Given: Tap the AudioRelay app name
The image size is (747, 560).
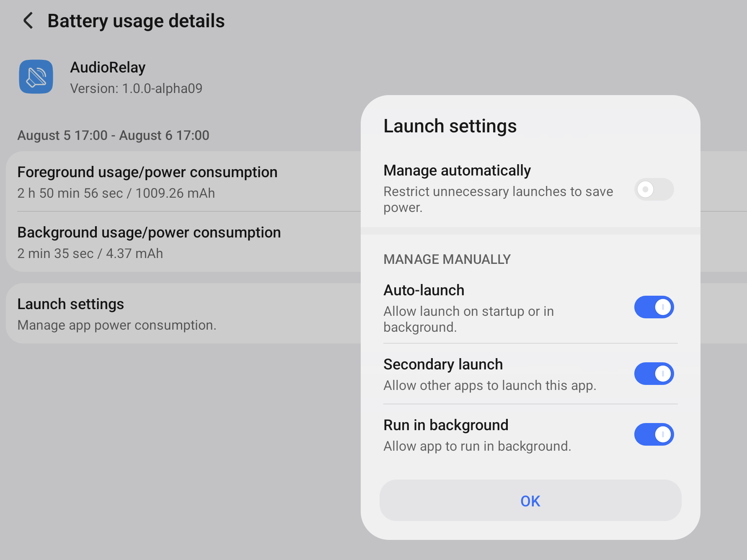Looking at the screenshot, I should tap(108, 67).
